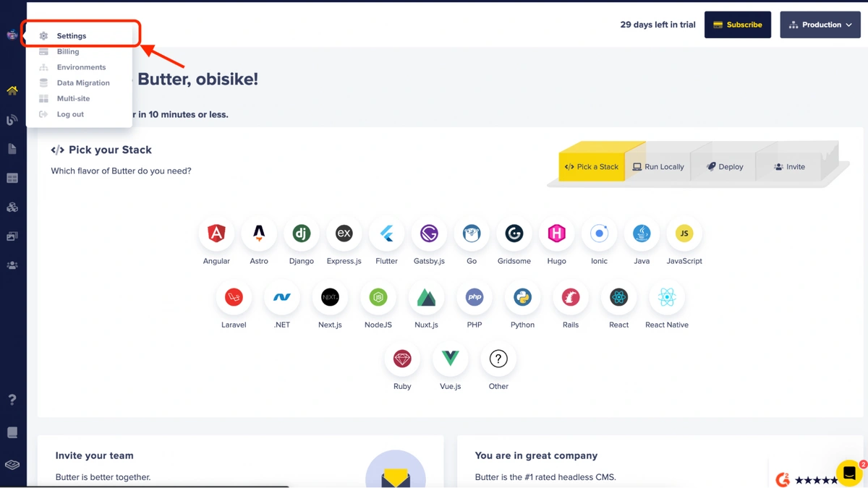
Task: Select Billing in the account menu
Action: (68, 51)
